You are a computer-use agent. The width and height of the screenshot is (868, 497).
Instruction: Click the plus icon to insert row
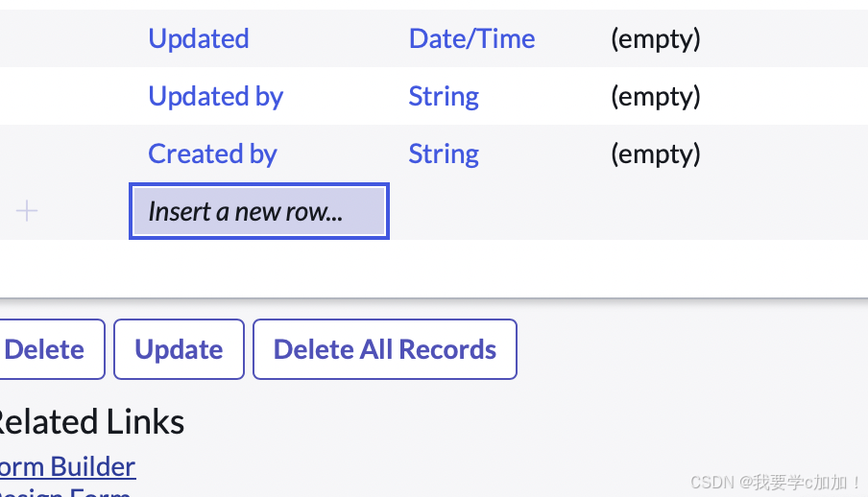(27, 211)
